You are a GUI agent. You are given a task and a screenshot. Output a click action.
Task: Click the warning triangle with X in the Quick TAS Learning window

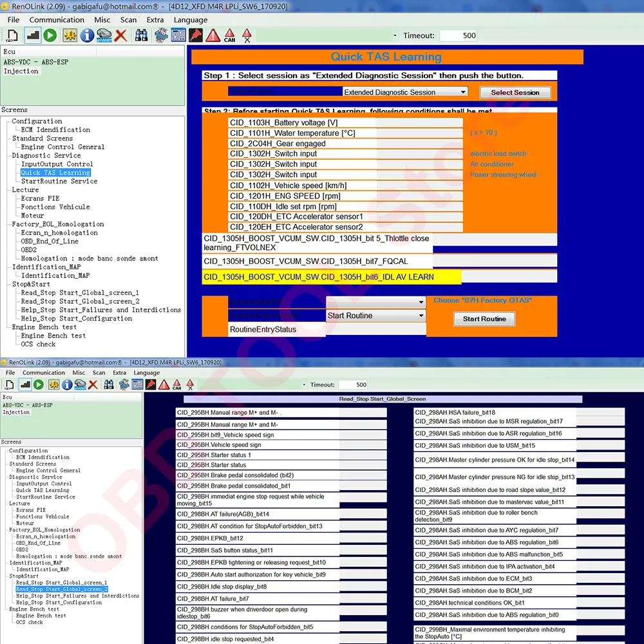(247, 35)
